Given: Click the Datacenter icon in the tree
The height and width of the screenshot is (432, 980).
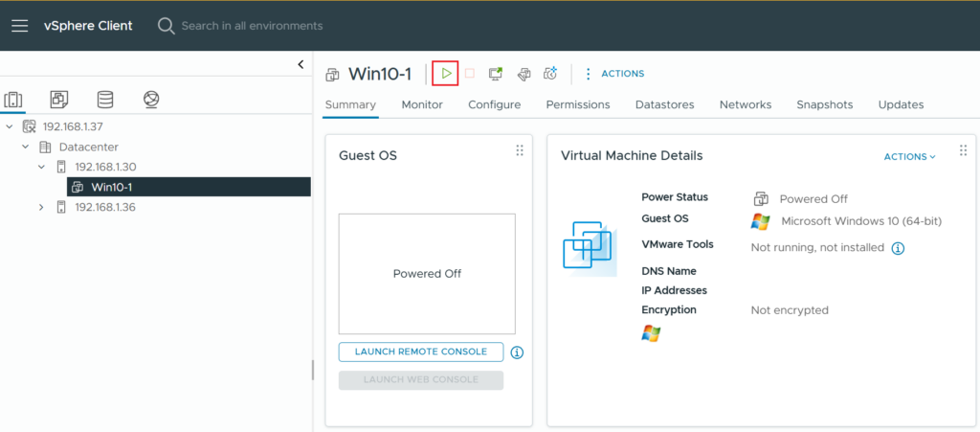Looking at the screenshot, I should click(x=45, y=147).
